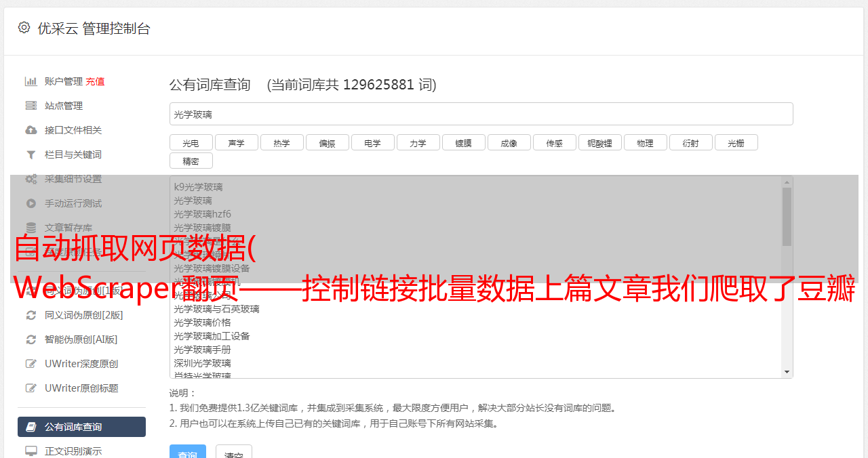Image resolution: width=868 pixels, height=458 pixels.
Task: Click the server icon beside 站点管理
Action: click(31, 106)
